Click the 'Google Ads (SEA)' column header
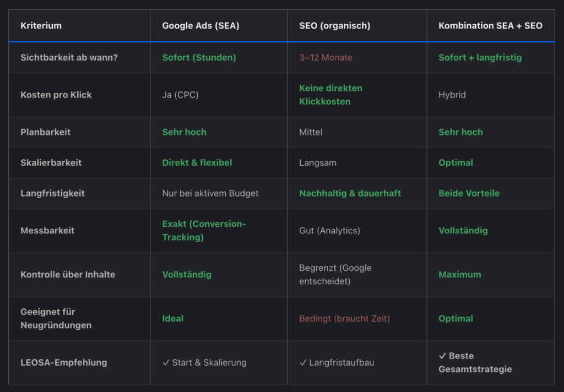Screen dimensions: 564x392 pyautogui.click(x=200, y=26)
